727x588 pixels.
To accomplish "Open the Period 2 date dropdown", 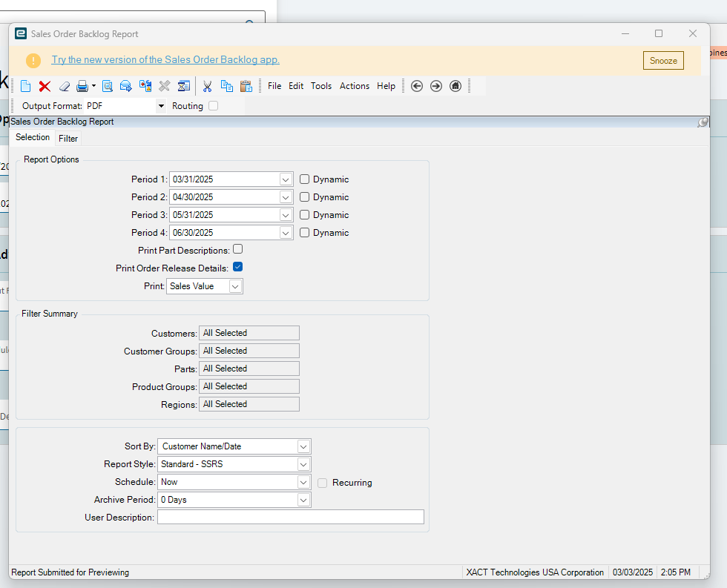I will pyautogui.click(x=286, y=197).
